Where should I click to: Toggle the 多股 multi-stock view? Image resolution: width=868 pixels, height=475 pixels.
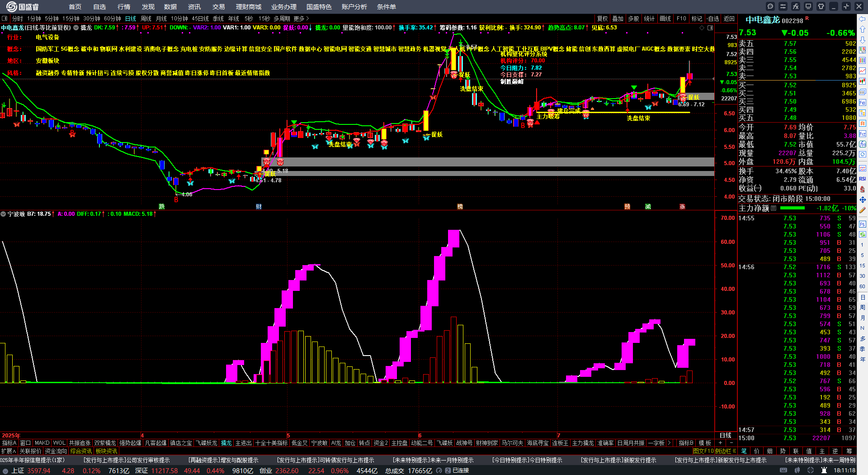pos(633,19)
